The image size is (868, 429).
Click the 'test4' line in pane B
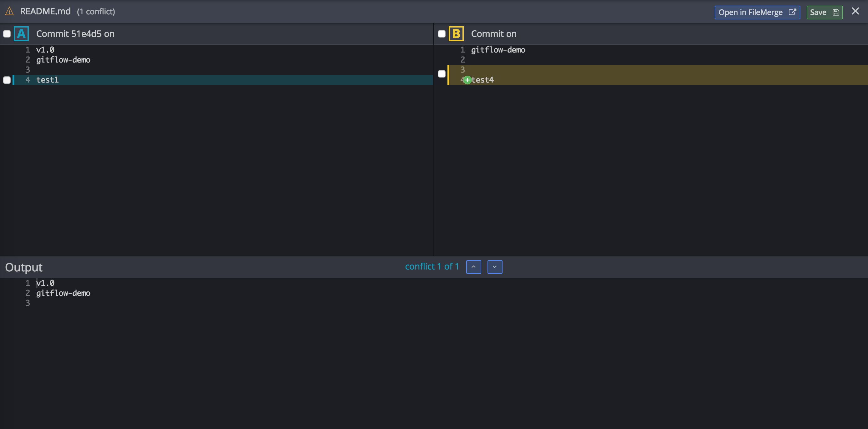coord(658,80)
